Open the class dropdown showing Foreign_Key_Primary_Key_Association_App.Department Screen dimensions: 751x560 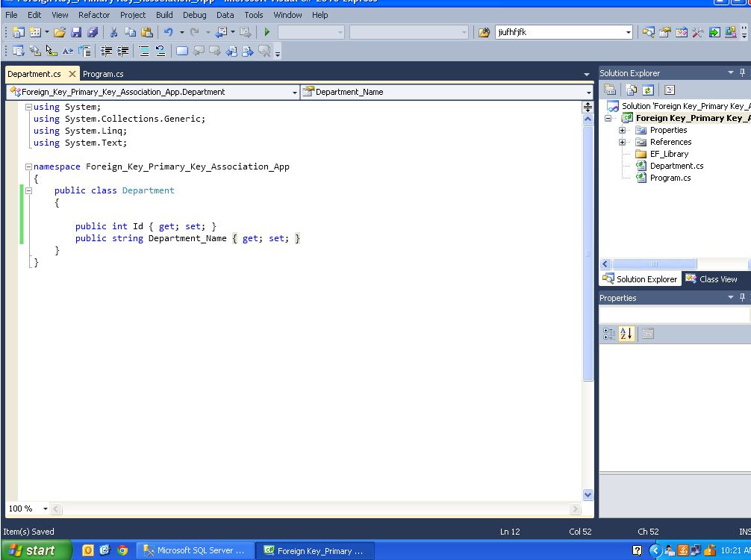[x=153, y=92]
